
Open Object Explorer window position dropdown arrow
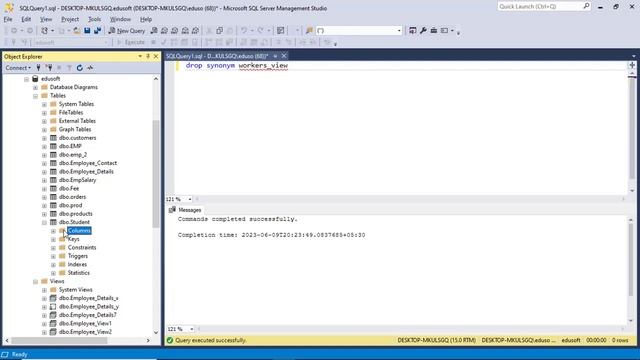click(x=140, y=56)
